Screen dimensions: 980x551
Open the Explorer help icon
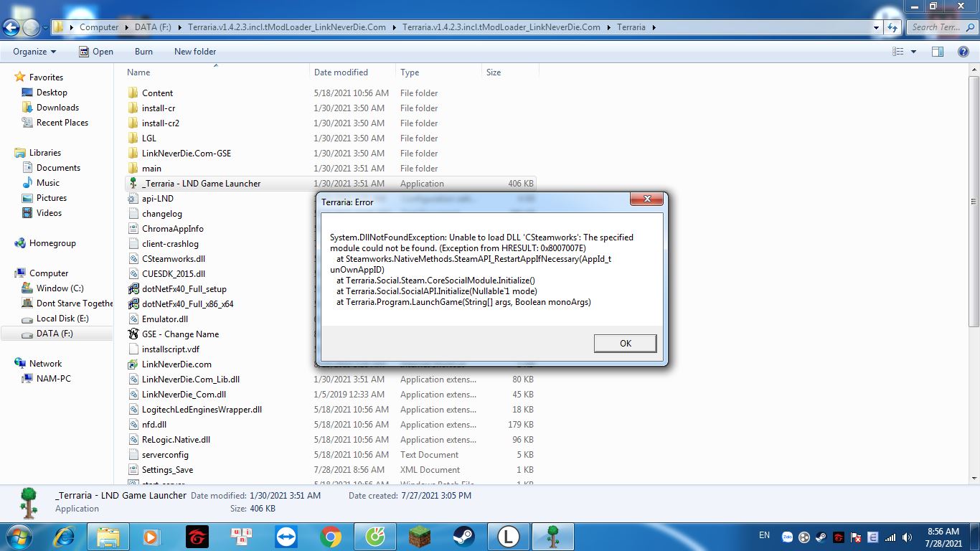click(x=963, y=52)
